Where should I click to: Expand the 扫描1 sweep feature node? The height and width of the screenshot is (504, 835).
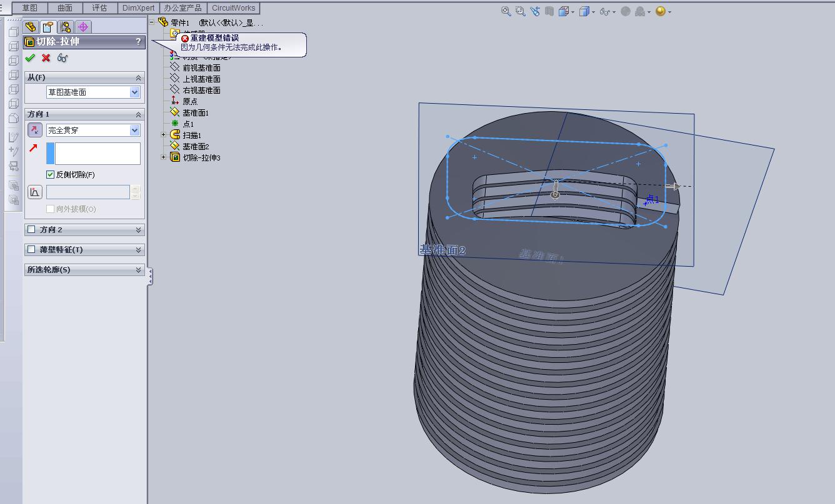[x=164, y=135]
